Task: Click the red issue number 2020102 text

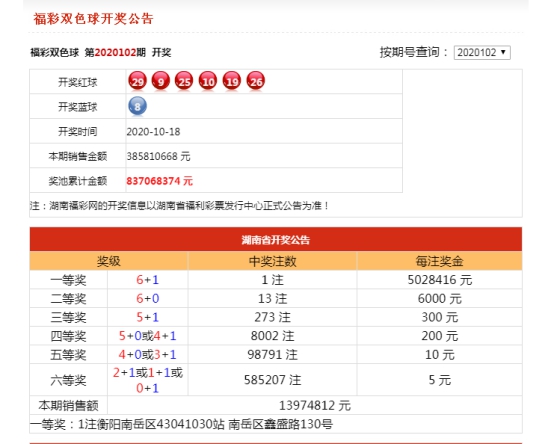Action: [115, 53]
